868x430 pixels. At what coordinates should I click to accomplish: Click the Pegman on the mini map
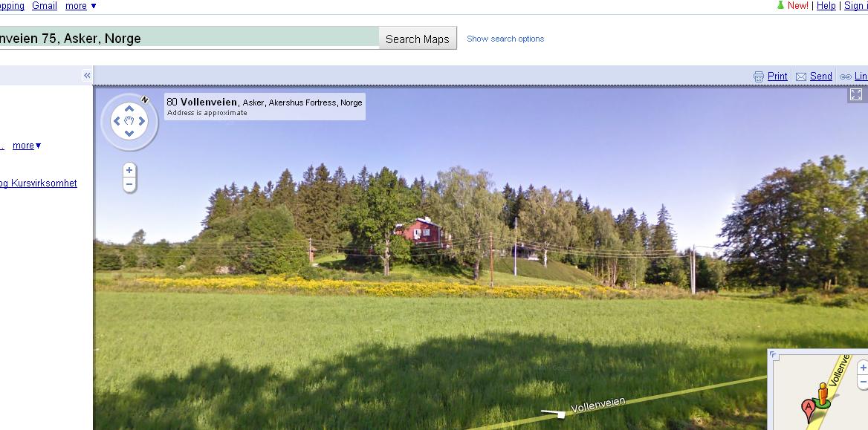pos(823,394)
